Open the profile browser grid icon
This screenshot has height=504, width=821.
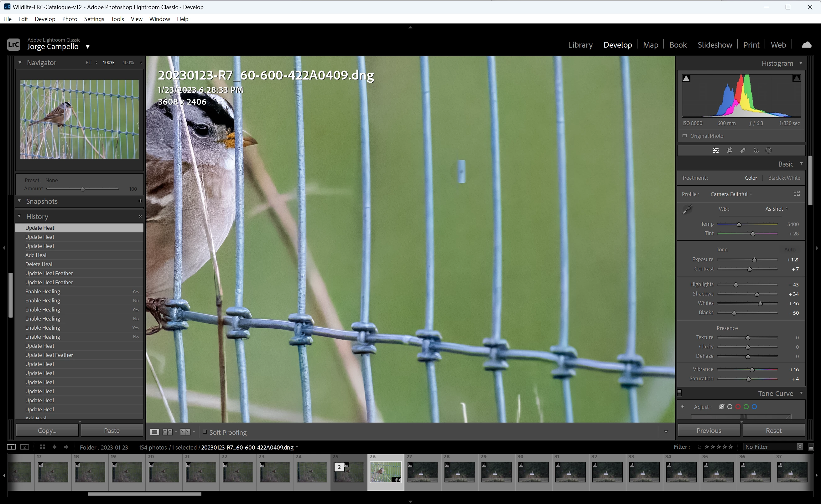pyautogui.click(x=797, y=193)
